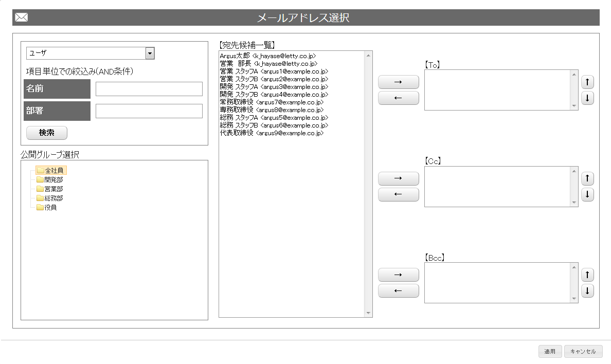This screenshot has height=364, width=611.
Task: Select Argus太郎 in the candidate list
Action: click(267, 56)
